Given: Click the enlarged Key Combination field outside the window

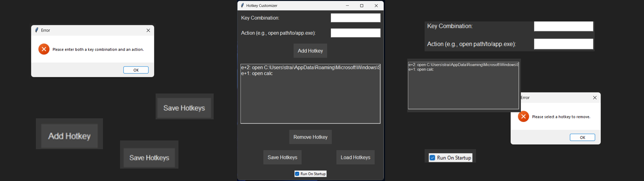Looking at the screenshot, I should pyautogui.click(x=563, y=26).
